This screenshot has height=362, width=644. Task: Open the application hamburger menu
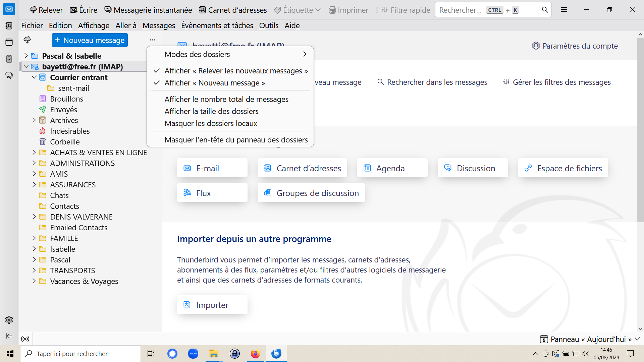coord(564,10)
